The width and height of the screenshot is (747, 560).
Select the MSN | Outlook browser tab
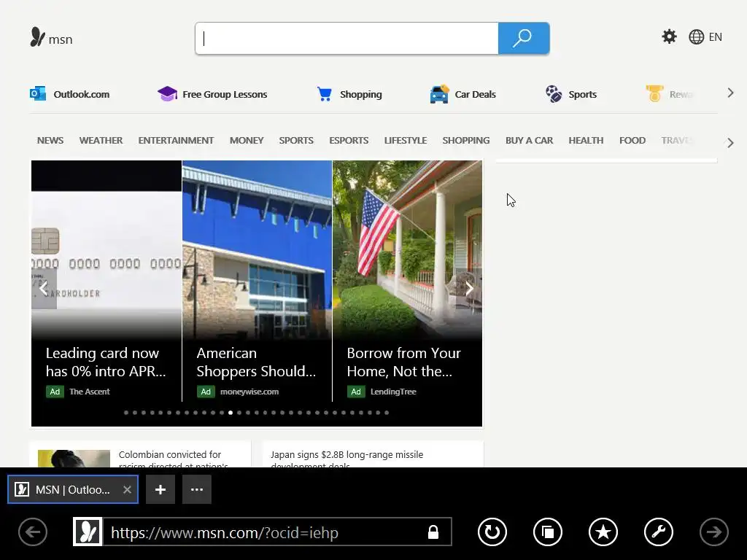click(73, 489)
